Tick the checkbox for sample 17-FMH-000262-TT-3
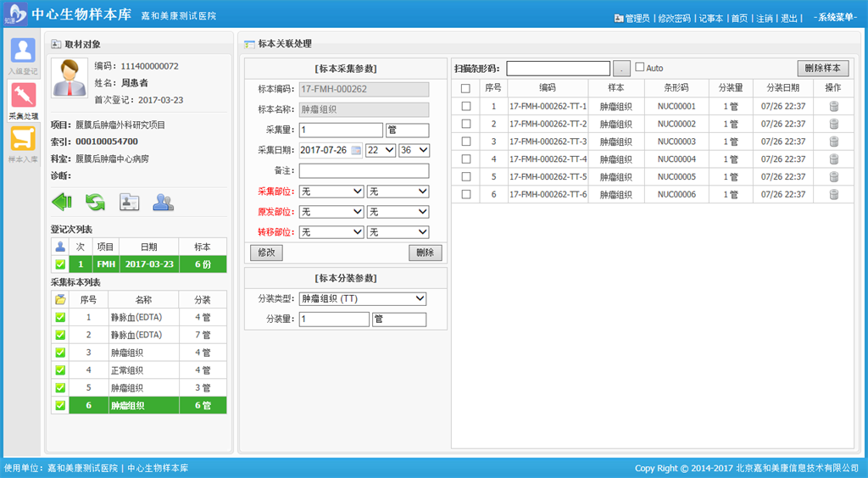 (465, 142)
